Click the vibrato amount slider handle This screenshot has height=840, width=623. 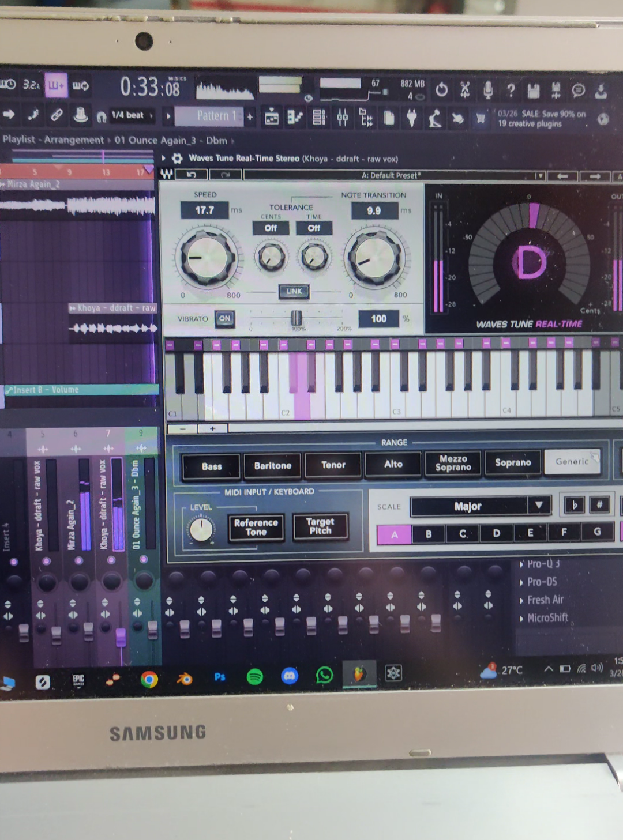[296, 318]
